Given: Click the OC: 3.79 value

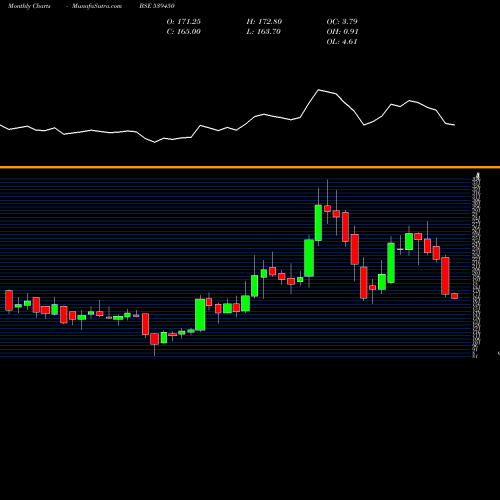Looking at the screenshot, I should [x=342, y=22].
